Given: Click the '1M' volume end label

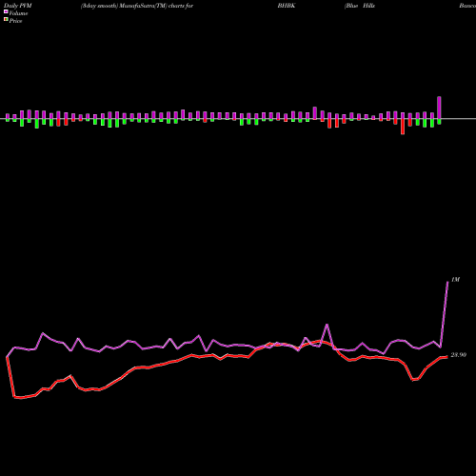Looking at the screenshot, I should (x=455, y=280).
